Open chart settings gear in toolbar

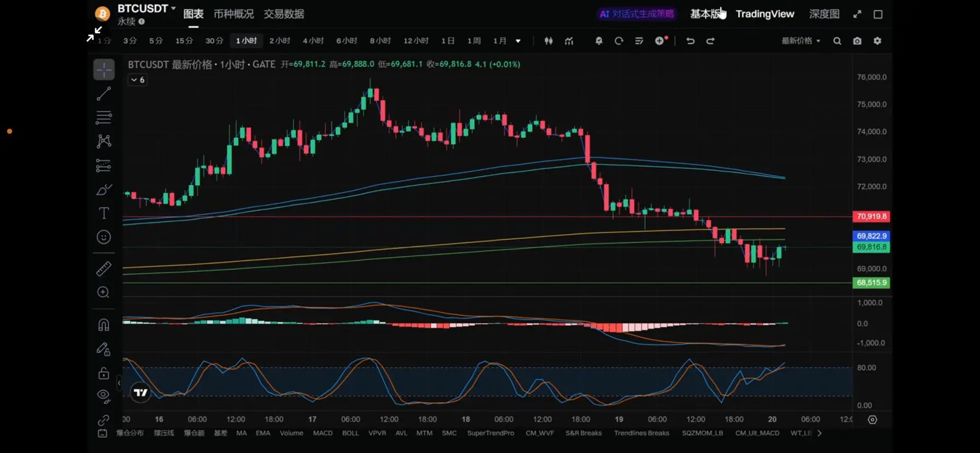pyautogui.click(x=877, y=41)
